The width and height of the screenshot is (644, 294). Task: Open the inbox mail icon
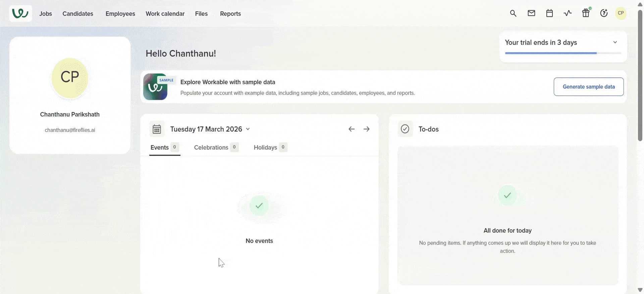click(x=531, y=13)
